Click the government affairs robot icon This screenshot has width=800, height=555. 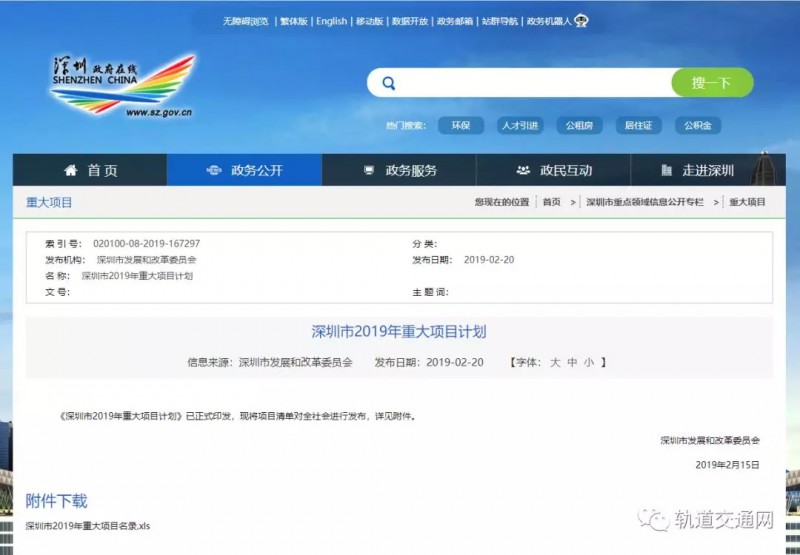(581, 21)
